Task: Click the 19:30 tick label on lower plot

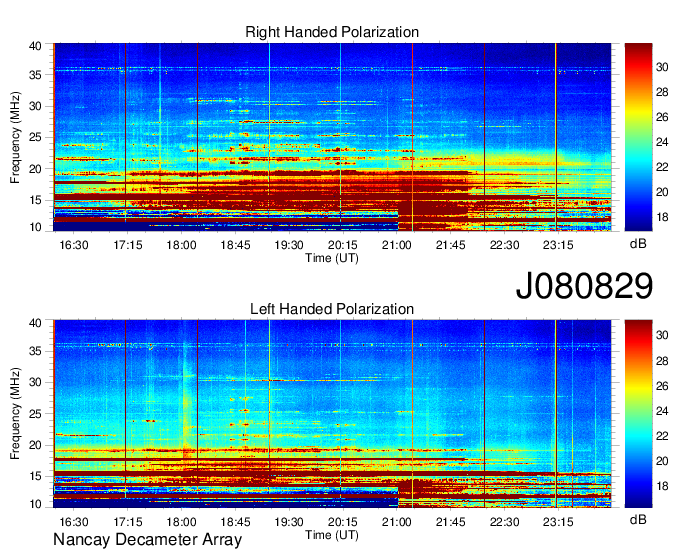Action: tap(289, 522)
